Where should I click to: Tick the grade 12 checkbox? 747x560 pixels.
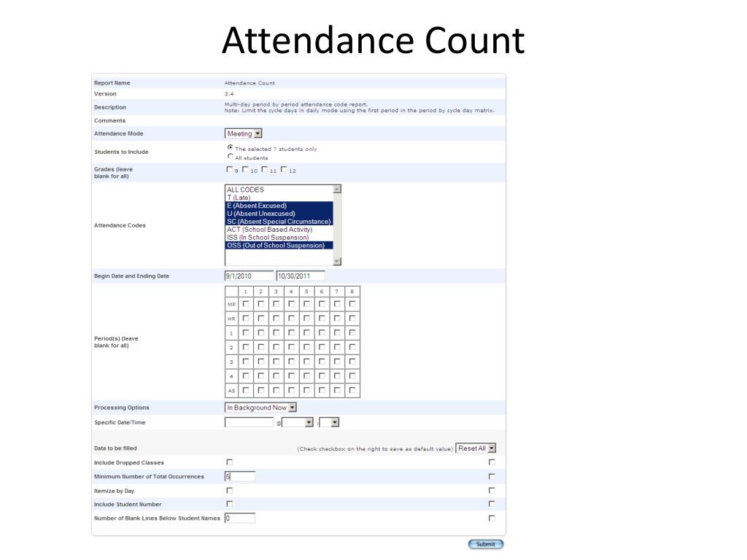(284, 169)
